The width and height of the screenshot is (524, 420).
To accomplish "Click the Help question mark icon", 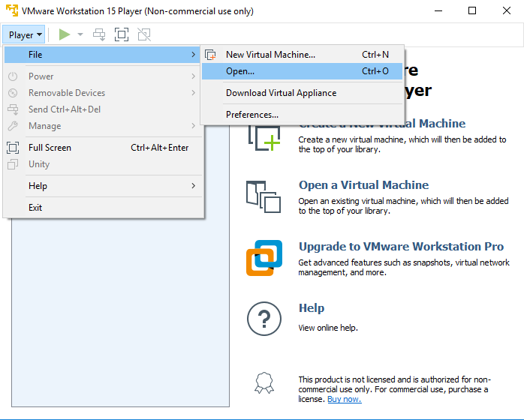I will [x=264, y=319].
